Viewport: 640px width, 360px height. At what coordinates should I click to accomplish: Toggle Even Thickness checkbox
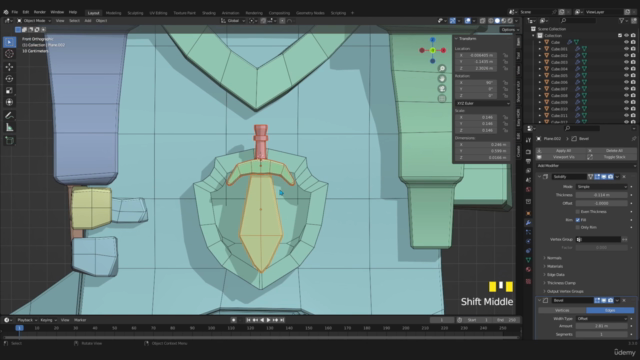point(578,211)
